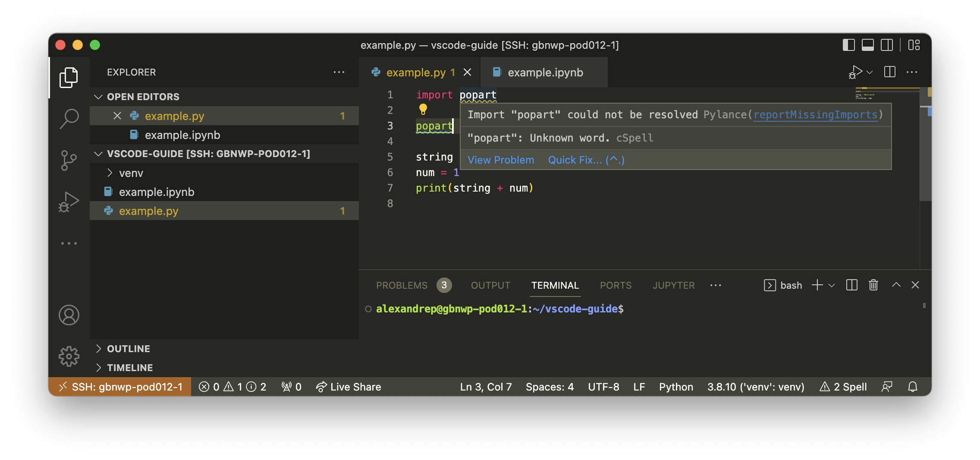The width and height of the screenshot is (980, 460).
Task: Expand the venv folder
Action: pos(131,173)
